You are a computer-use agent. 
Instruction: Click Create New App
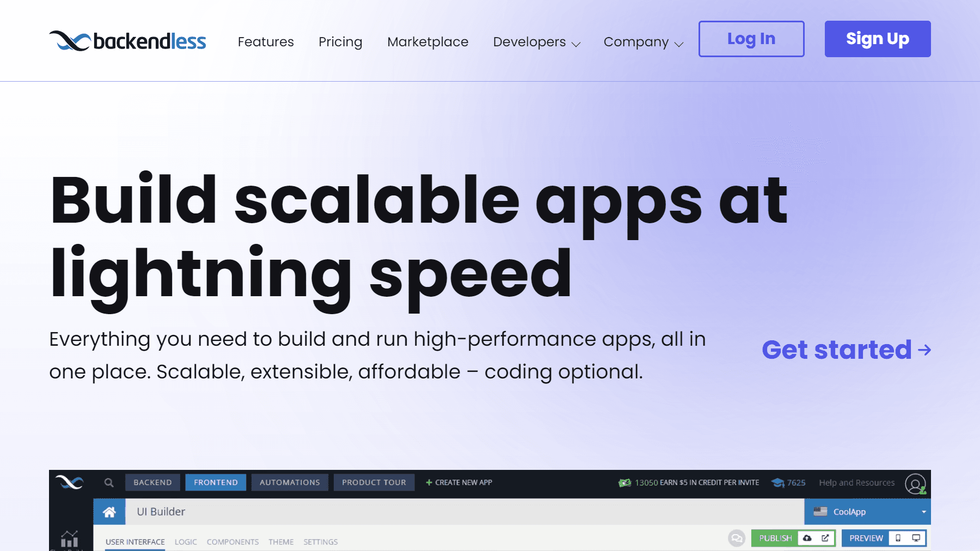(x=459, y=482)
